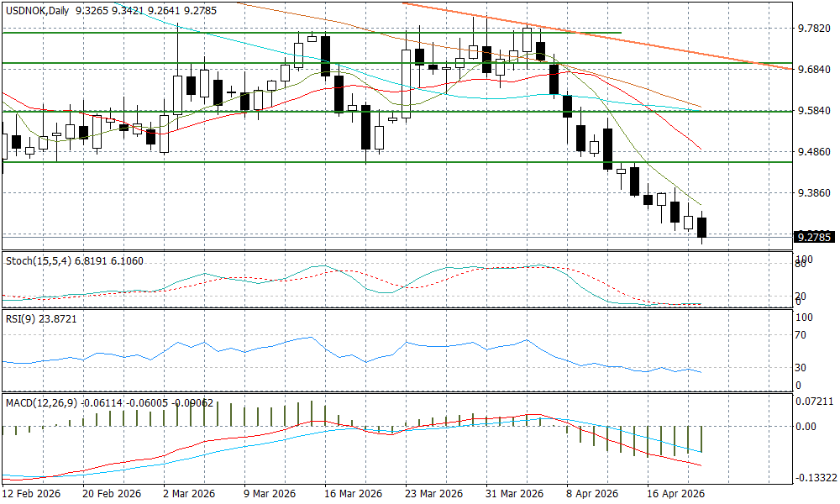
Task: Select the 9.5840 price axis label
Action: point(813,111)
